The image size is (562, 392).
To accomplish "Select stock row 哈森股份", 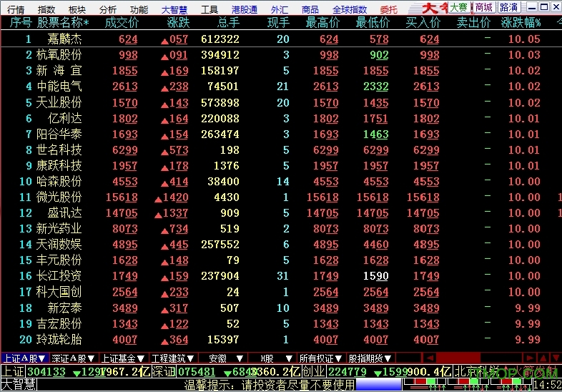I will point(281,182).
